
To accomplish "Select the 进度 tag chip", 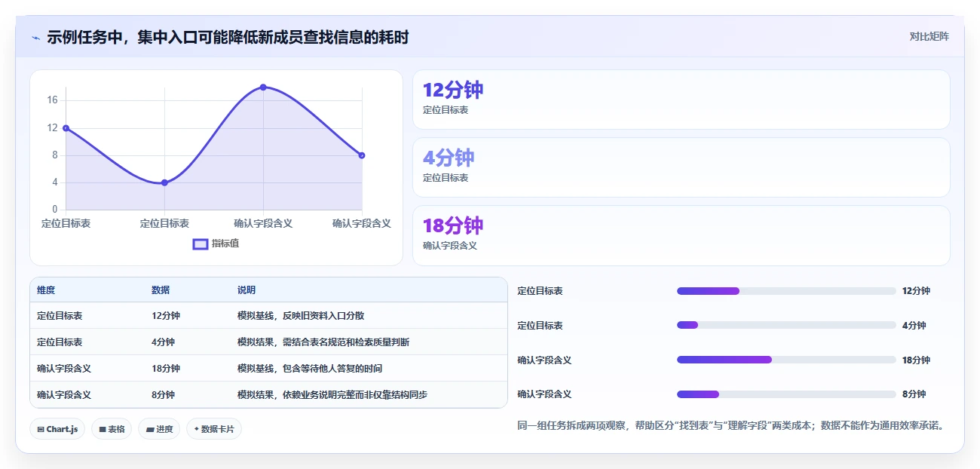I will 159,429.
